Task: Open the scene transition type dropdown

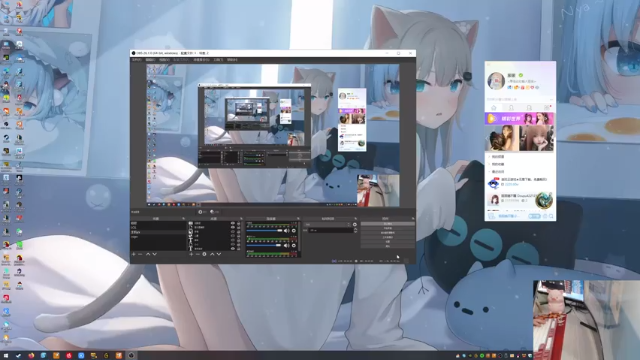Action: click(327, 224)
